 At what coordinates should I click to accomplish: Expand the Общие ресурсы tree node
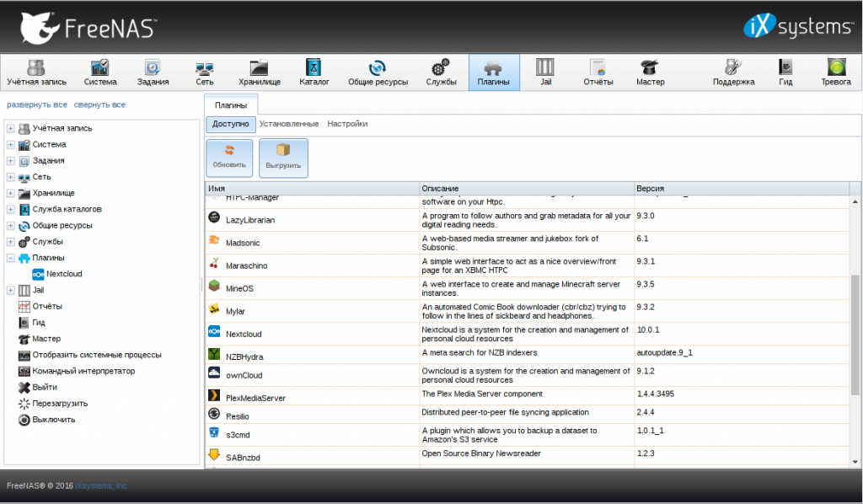(x=10, y=226)
